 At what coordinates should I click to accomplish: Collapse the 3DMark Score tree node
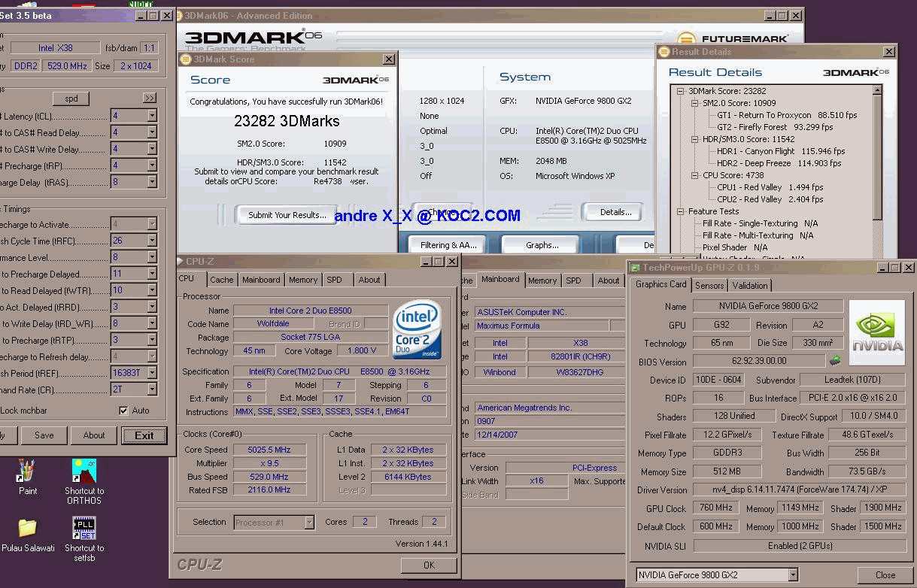click(x=681, y=91)
